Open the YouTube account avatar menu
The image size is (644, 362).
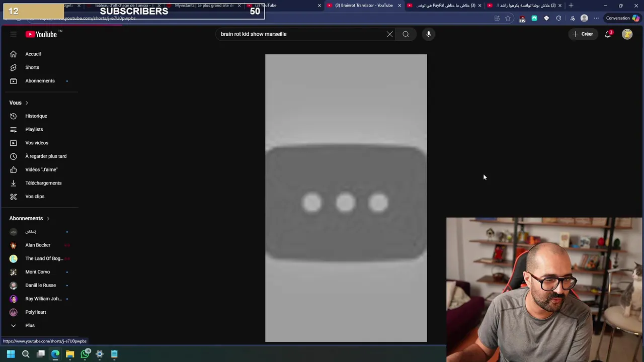627,34
